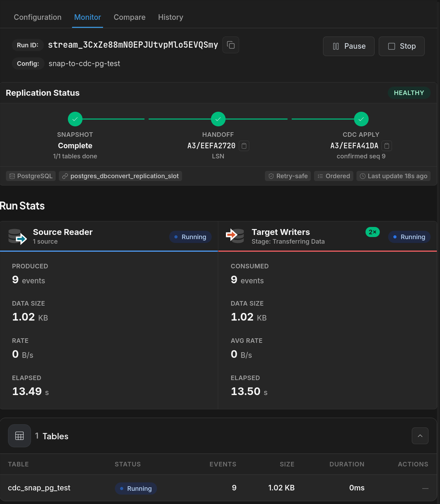Click the postgres_dbconvert_replication_slot chip
Viewport: 440px width, 504px height.
[x=120, y=176]
